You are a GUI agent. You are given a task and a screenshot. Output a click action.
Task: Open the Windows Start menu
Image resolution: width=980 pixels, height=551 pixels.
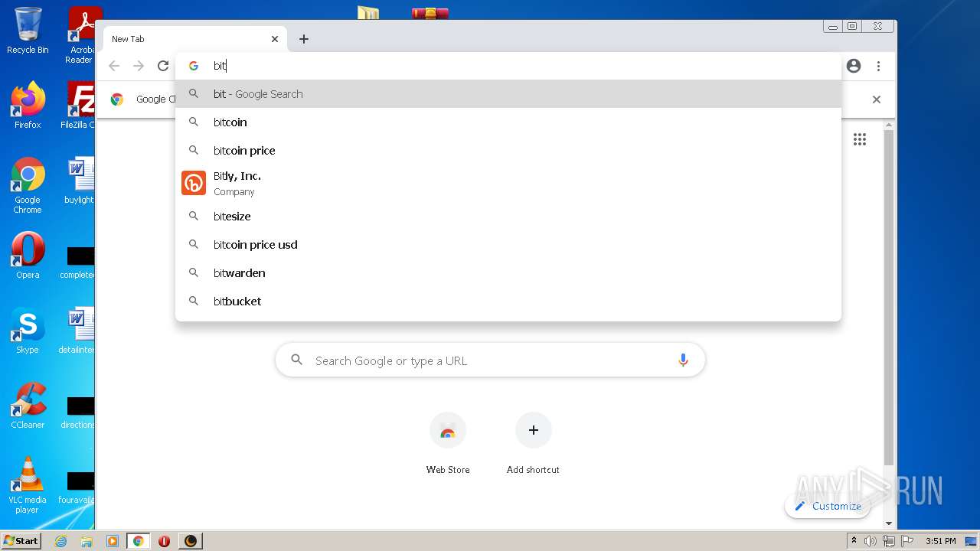pos(21,540)
